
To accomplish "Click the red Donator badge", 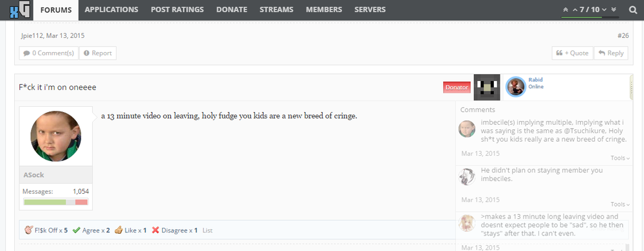I will click(457, 88).
